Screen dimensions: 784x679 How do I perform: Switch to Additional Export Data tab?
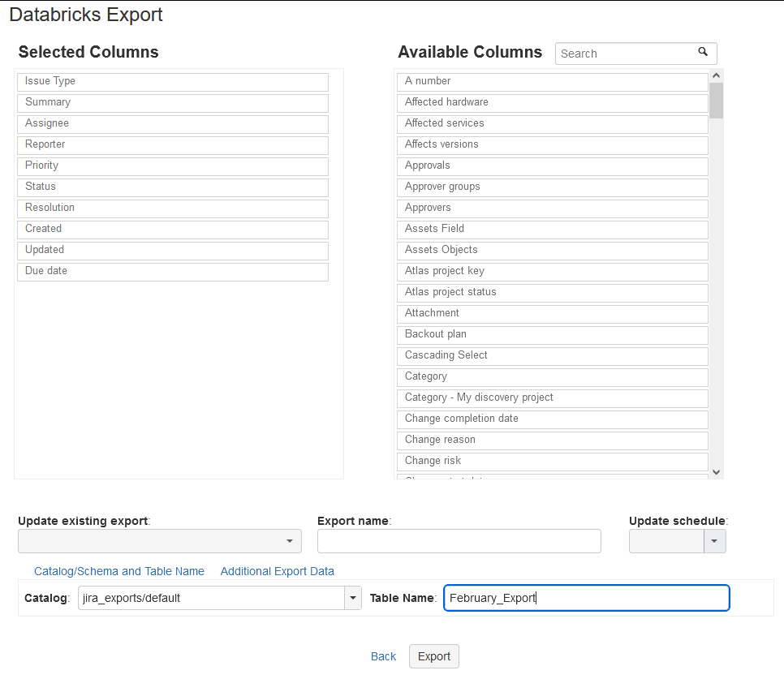pos(277,571)
